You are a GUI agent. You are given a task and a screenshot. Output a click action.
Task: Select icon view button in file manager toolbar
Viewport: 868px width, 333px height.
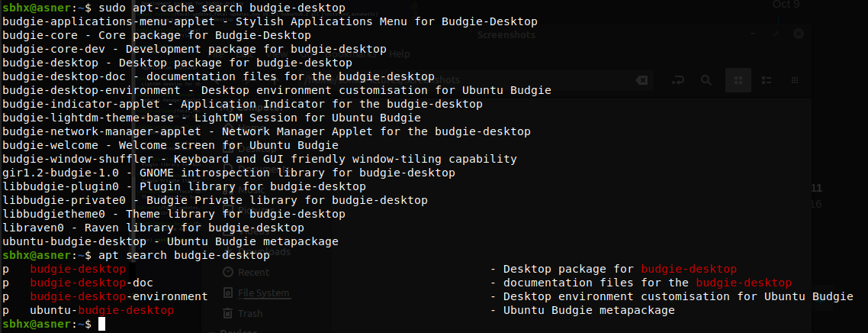click(x=738, y=80)
